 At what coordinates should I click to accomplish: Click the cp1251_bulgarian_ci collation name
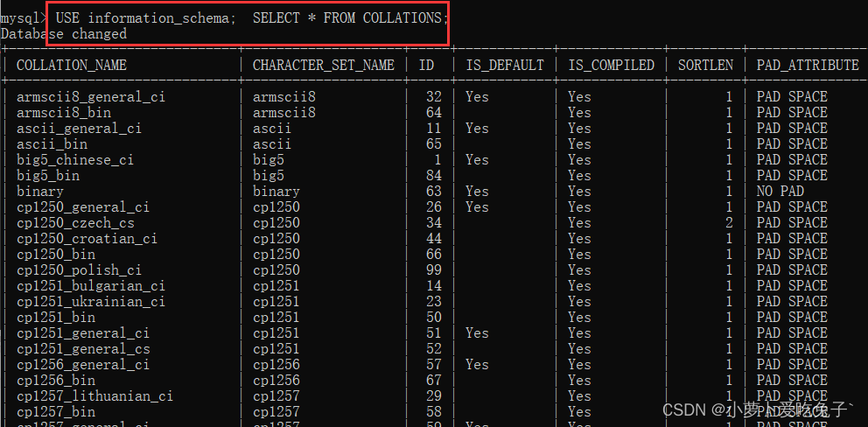[91, 286]
